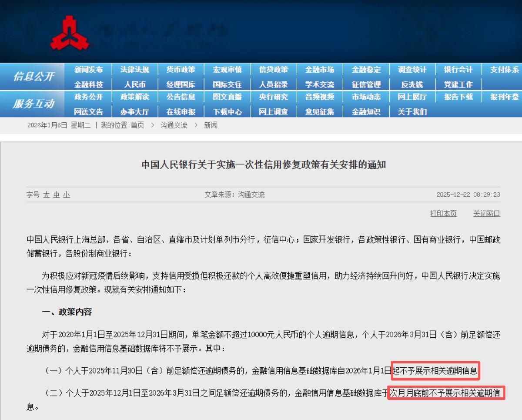
Task: Go to 学术交流 from the navigation
Action: click(x=320, y=84)
